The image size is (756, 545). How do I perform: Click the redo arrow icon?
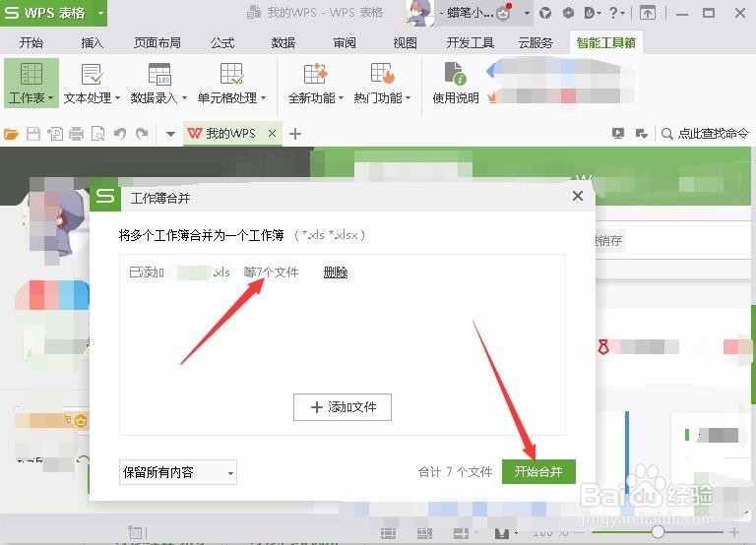coord(142,134)
